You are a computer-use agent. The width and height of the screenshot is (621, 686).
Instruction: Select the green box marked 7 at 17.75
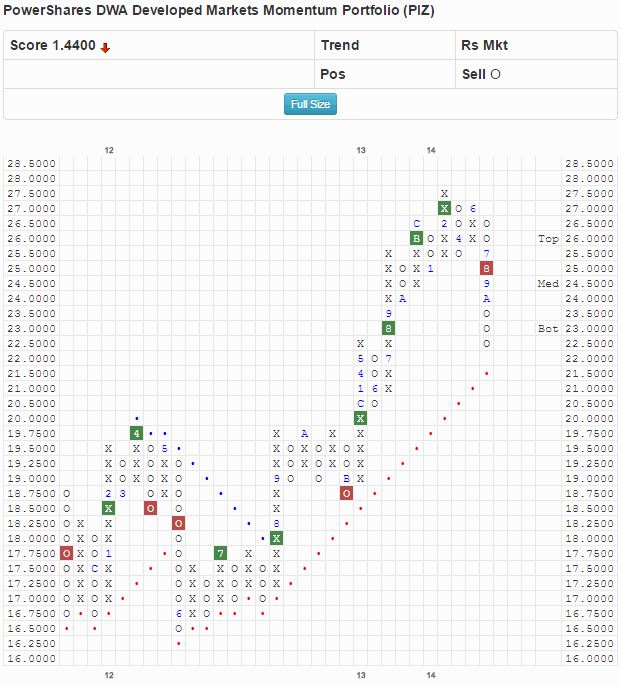220,553
